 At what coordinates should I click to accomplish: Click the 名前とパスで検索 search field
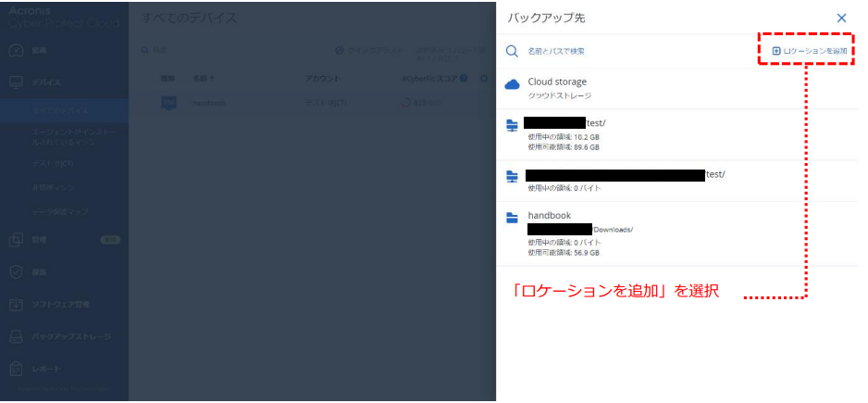point(555,51)
